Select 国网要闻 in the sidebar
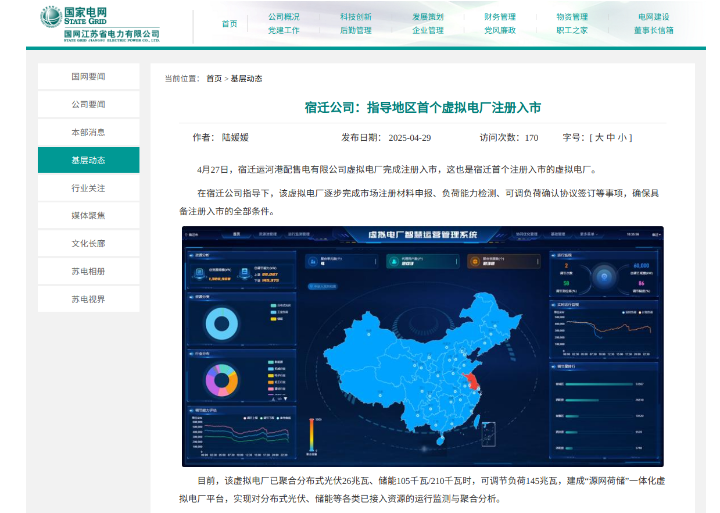This screenshot has width=720, height=513. pos(88,76)
